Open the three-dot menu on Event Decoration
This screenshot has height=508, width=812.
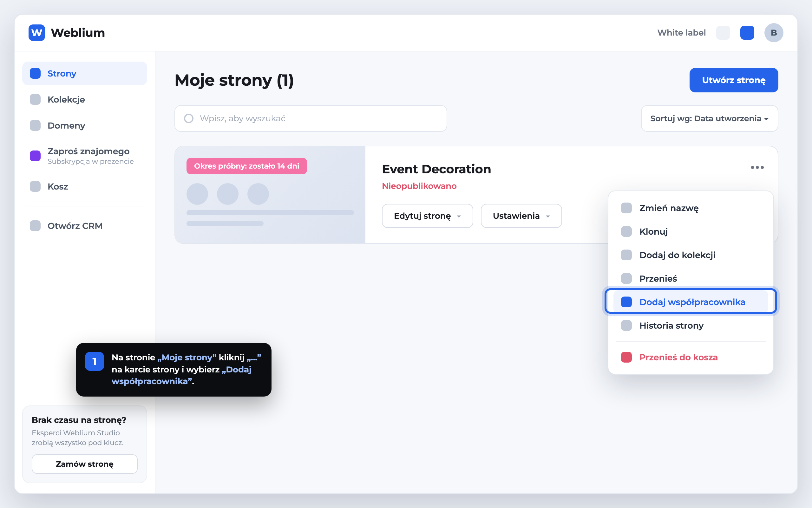[757, 167]
